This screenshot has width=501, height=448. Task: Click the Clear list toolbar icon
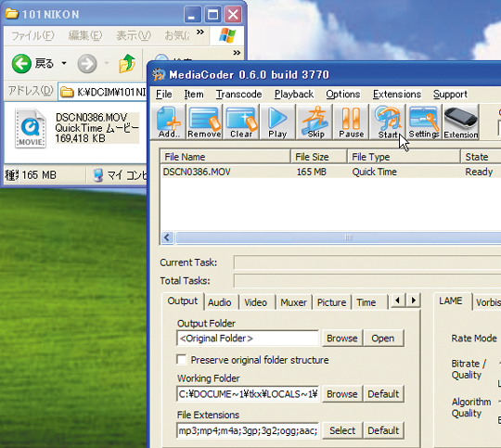point(241,122)
